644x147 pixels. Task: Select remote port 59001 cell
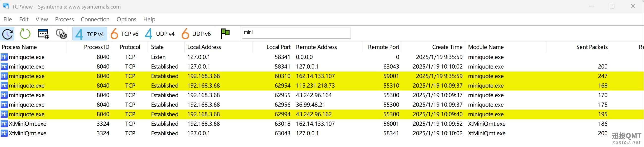[391, 76]
